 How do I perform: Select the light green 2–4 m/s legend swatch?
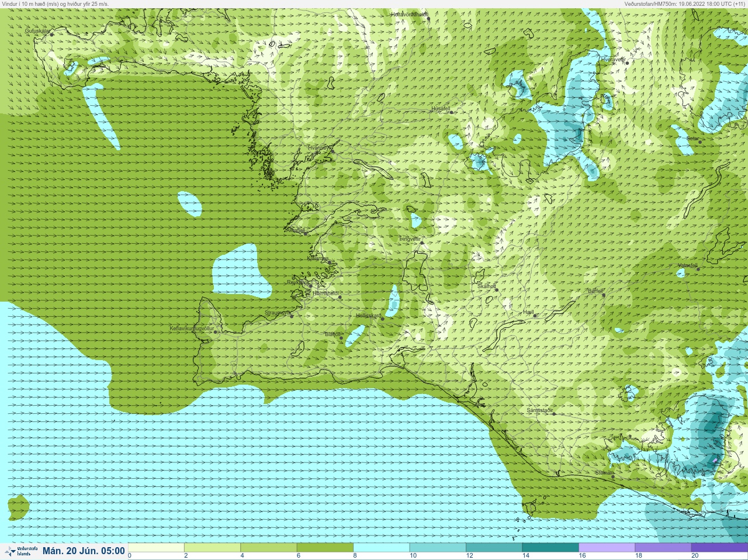213,548
